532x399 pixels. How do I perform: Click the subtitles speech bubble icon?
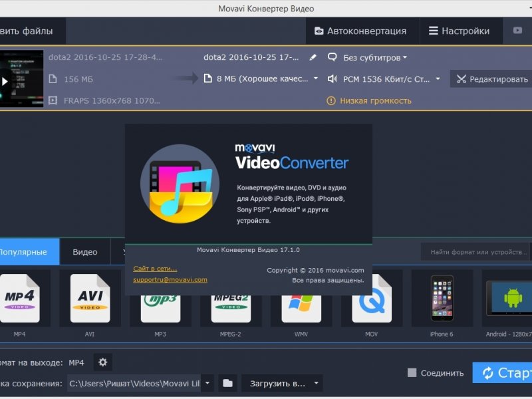tap(332, 57)
